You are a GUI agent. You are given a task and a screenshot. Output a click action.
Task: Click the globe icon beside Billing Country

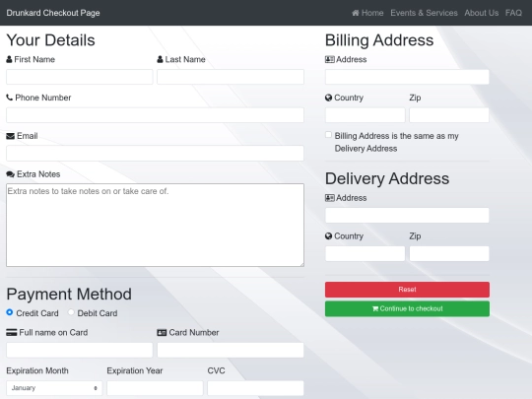pos(328,98)
